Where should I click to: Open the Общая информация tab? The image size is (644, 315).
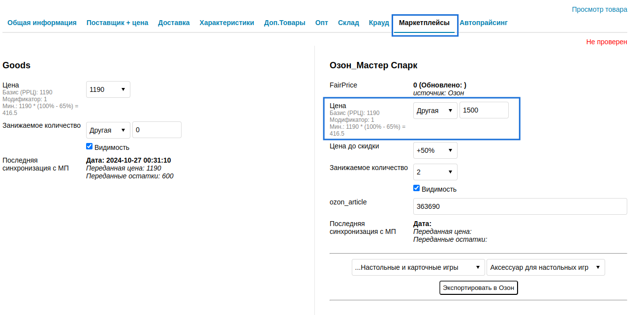[42, 23]
